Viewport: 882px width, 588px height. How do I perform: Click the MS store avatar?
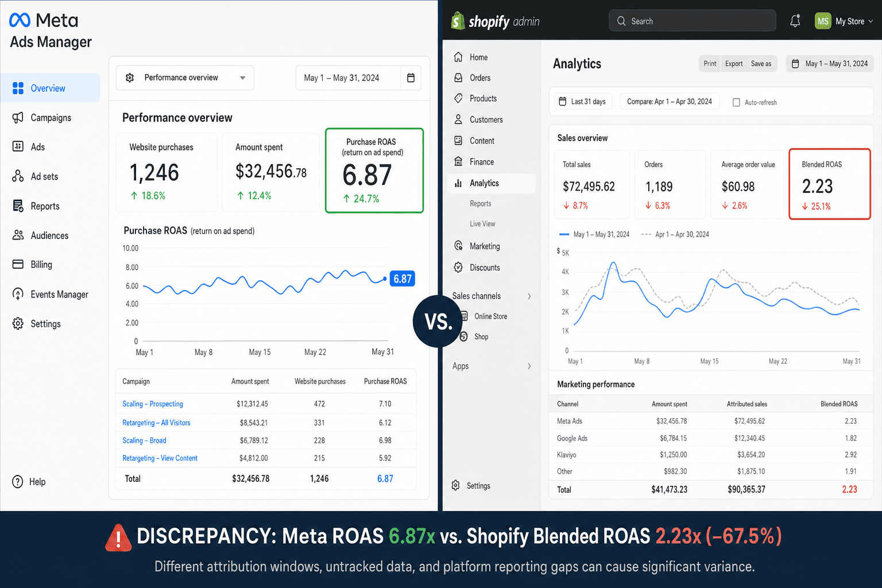pyautogui.click(x=823, y=21)
